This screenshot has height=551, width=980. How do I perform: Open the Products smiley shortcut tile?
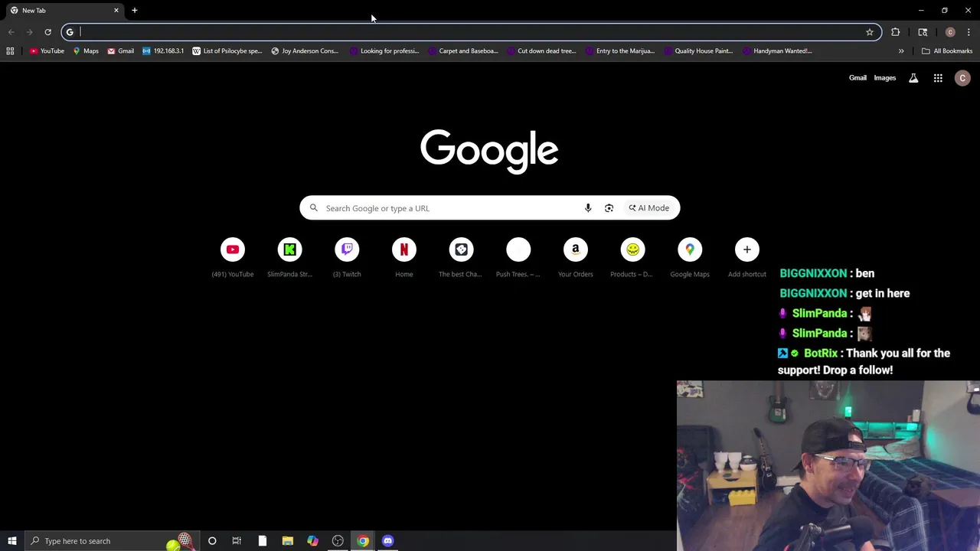pyautogui.click(x=632, y=258)
